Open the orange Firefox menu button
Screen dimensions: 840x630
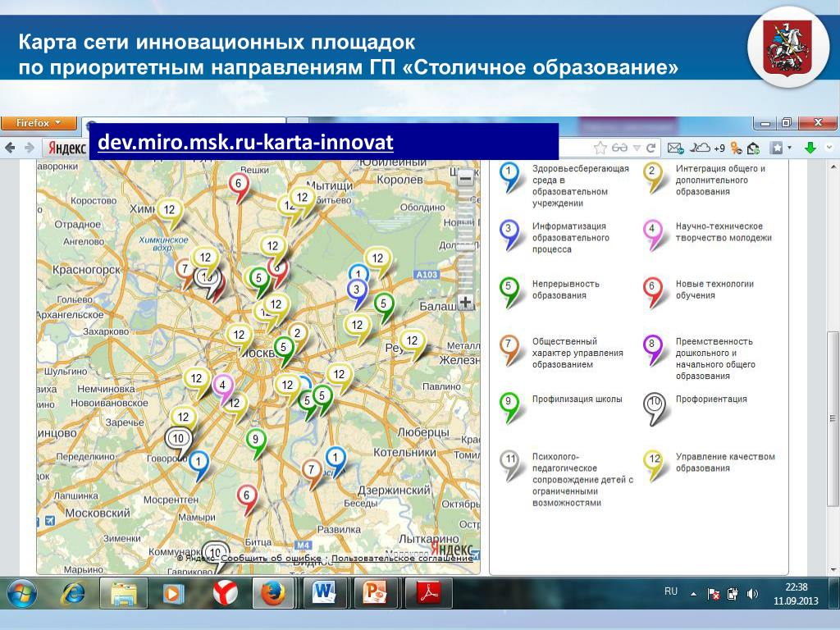[39, 123]
